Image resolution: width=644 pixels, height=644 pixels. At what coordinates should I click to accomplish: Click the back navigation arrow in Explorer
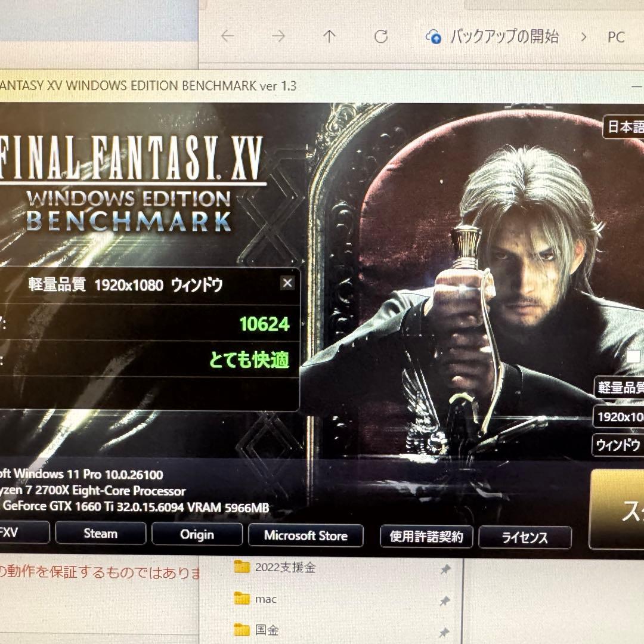click(227, 36)
